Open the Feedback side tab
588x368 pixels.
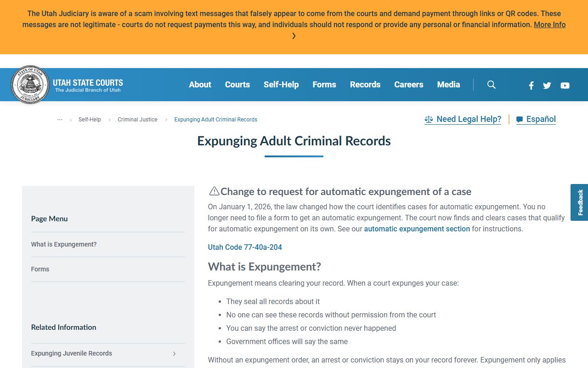pos(580,202)
